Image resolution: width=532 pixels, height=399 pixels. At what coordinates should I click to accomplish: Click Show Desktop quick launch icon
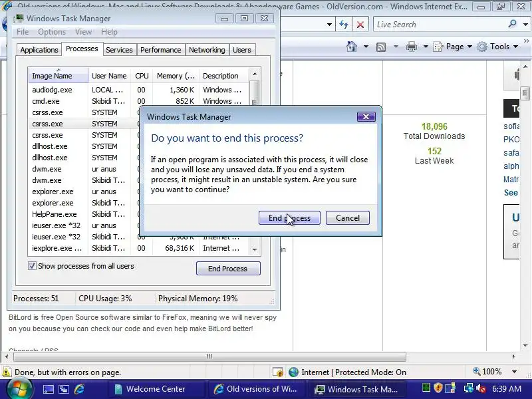(48, 390)
